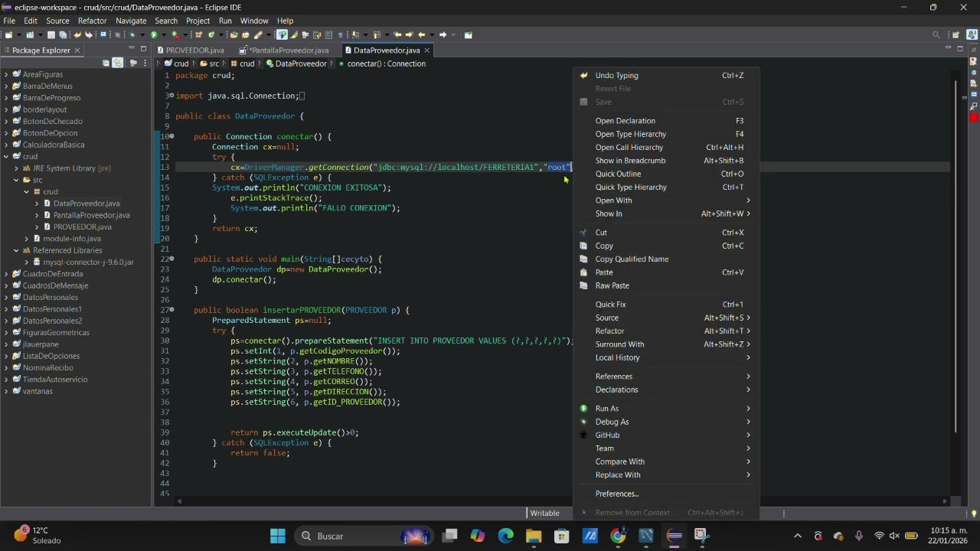
Task: Click the Open Perspective icon at top right
Action: (x=955, y=34)
